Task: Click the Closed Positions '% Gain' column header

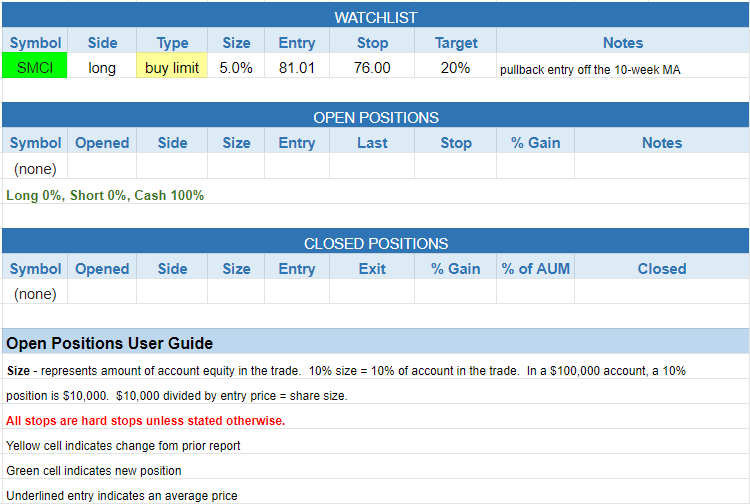Action: coord(455,268)
